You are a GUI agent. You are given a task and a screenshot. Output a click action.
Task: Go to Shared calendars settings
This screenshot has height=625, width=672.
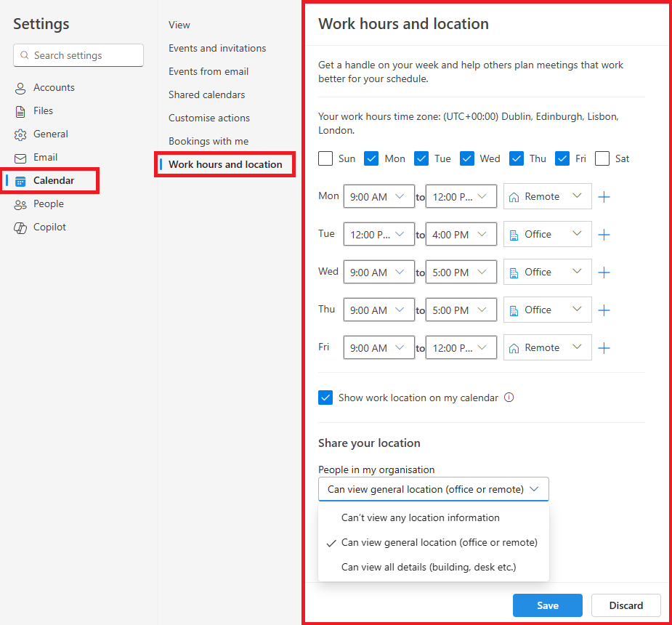(206, 94)
